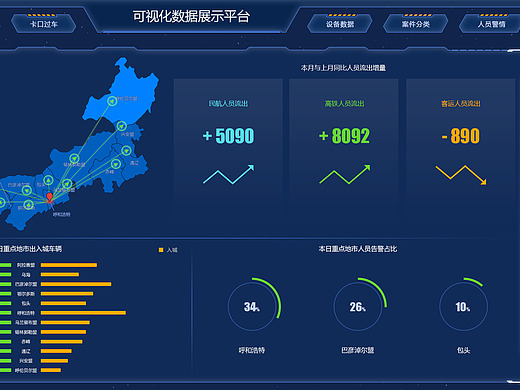Click the 可视化数据展示平台 header title
This screenshot has width=520, height=390.
point(191,16)
